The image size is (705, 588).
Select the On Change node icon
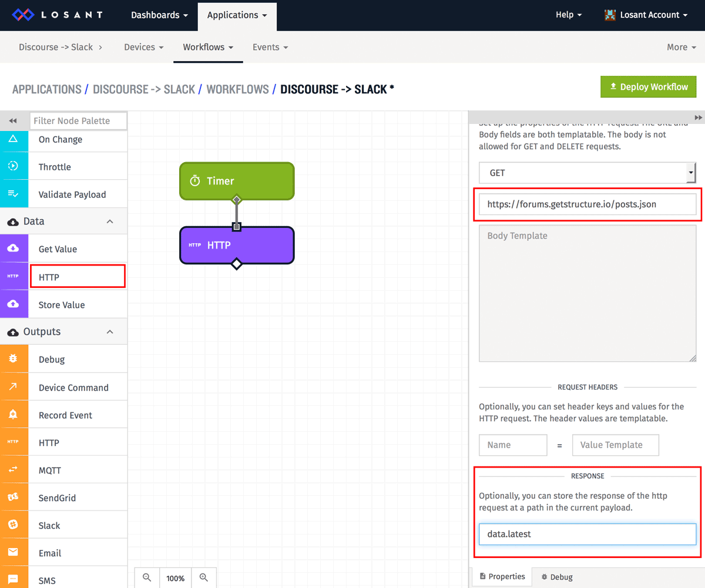pyautogui.click(x=14, y=139)
